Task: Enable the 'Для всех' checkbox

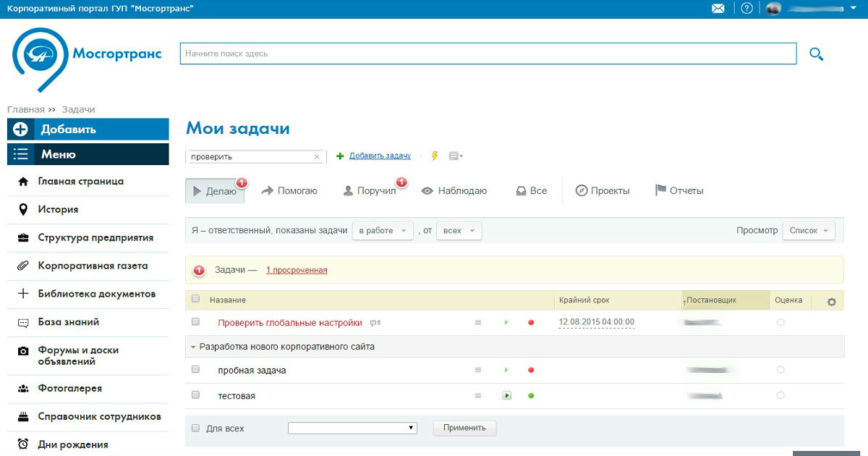Action: [x=195, y=428]
